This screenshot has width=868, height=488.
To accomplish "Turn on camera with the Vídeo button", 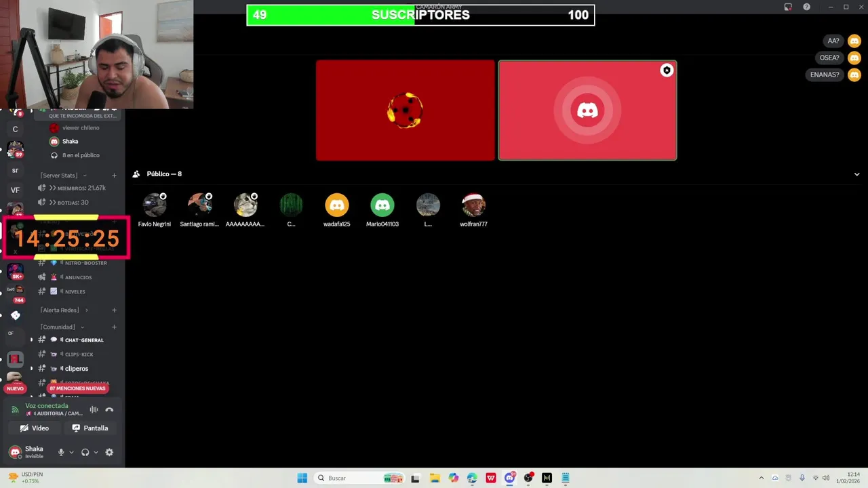I will point(35,428).
